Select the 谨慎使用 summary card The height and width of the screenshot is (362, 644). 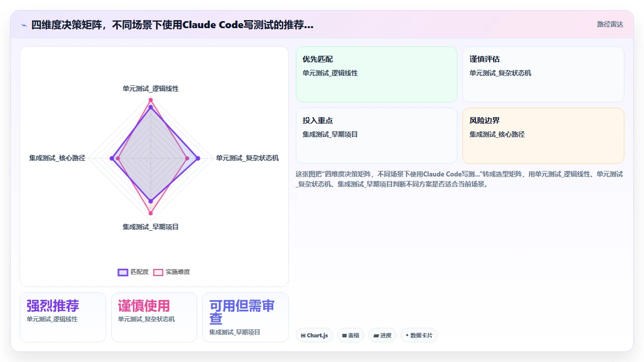(154, 317)
